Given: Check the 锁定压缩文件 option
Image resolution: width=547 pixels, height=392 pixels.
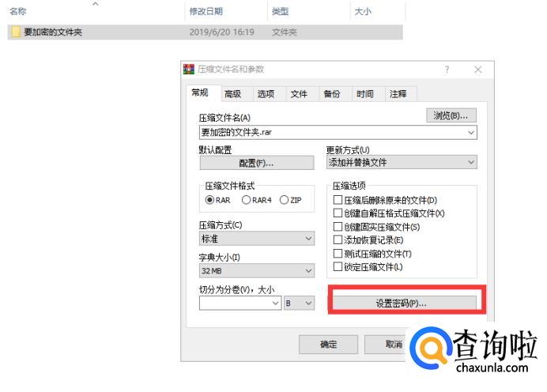Looking at the screenshot, I should click(x=338, y=267).
